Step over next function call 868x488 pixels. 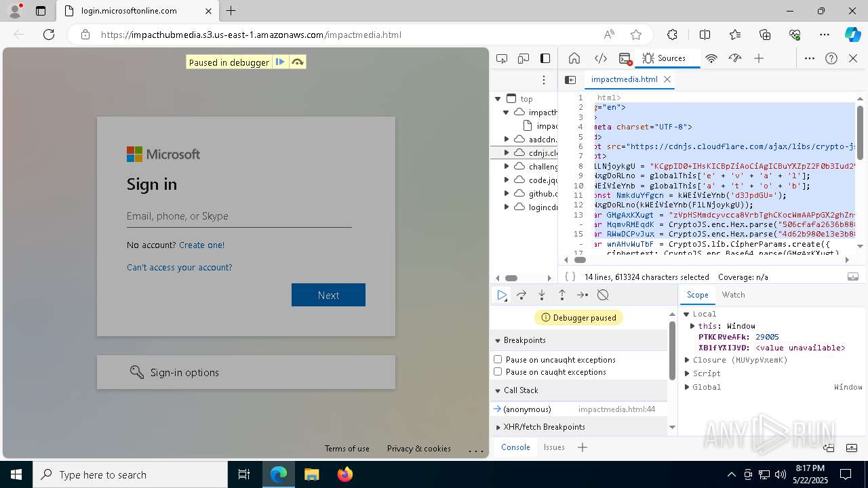click(x=521, y=295)
